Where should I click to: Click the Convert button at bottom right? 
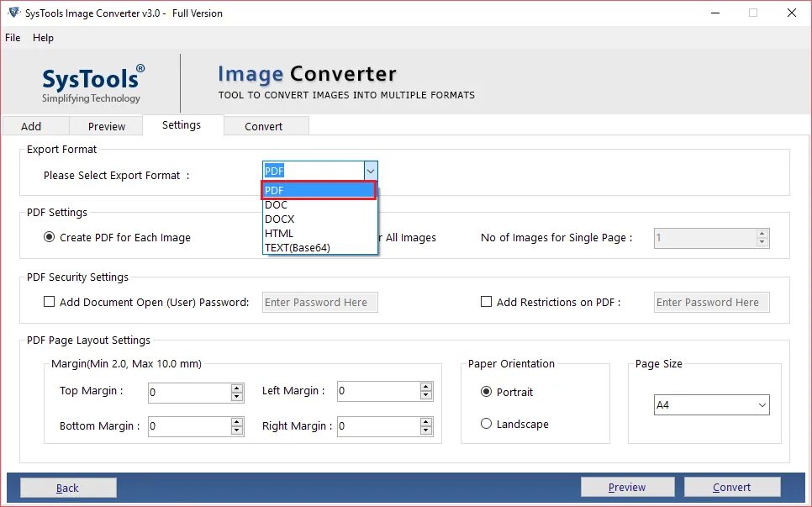point(732,487)
